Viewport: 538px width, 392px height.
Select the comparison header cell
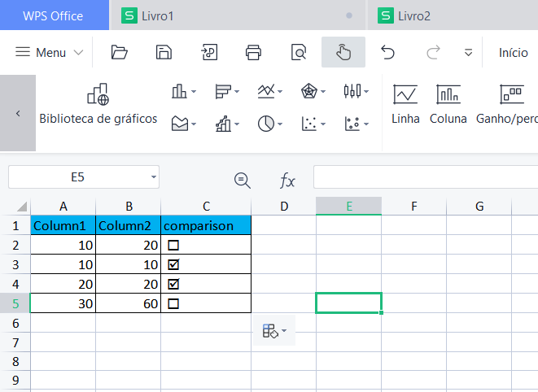[x=206, y=225]
